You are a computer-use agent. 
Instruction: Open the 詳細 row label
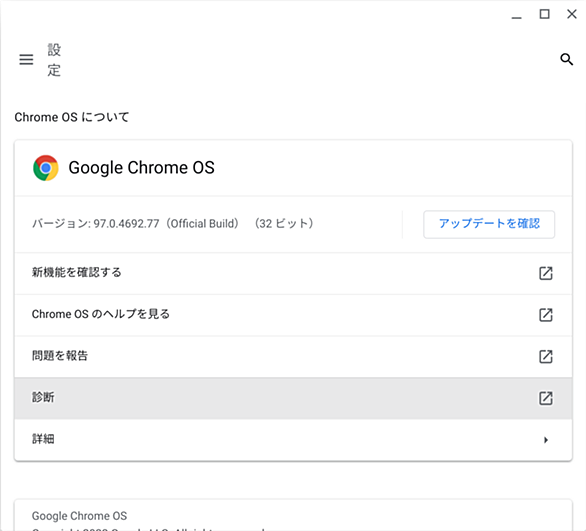click(x=43, y=439)
